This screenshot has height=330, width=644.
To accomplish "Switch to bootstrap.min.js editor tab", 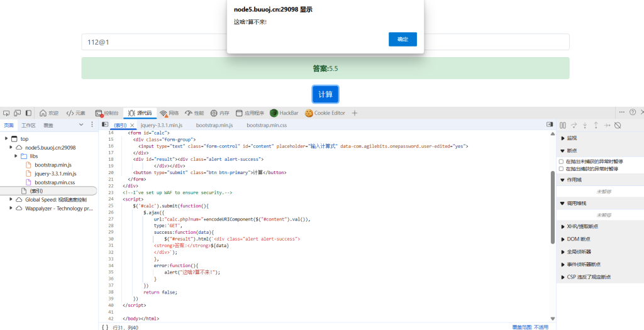I will click(214, 125).
